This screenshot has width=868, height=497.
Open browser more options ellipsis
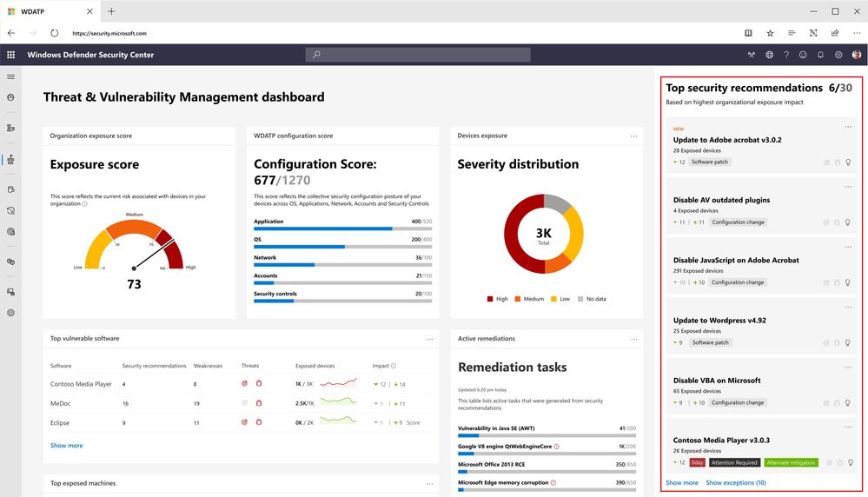click(857, 33)
